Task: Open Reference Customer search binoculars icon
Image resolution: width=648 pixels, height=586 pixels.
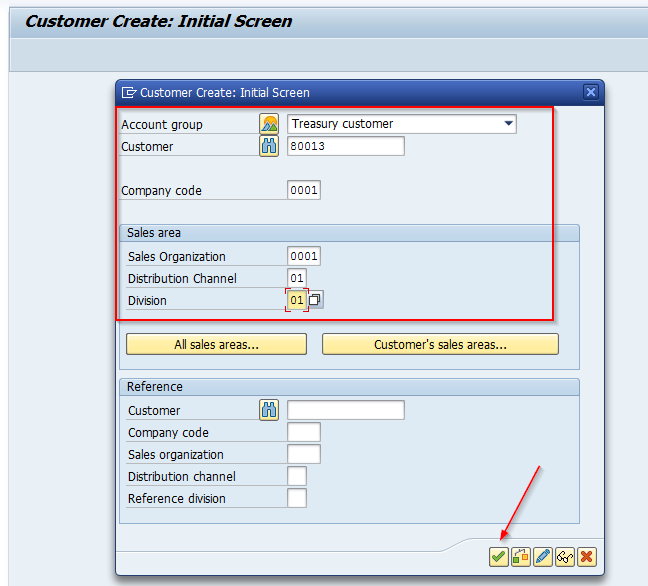Action: [269, 410]
